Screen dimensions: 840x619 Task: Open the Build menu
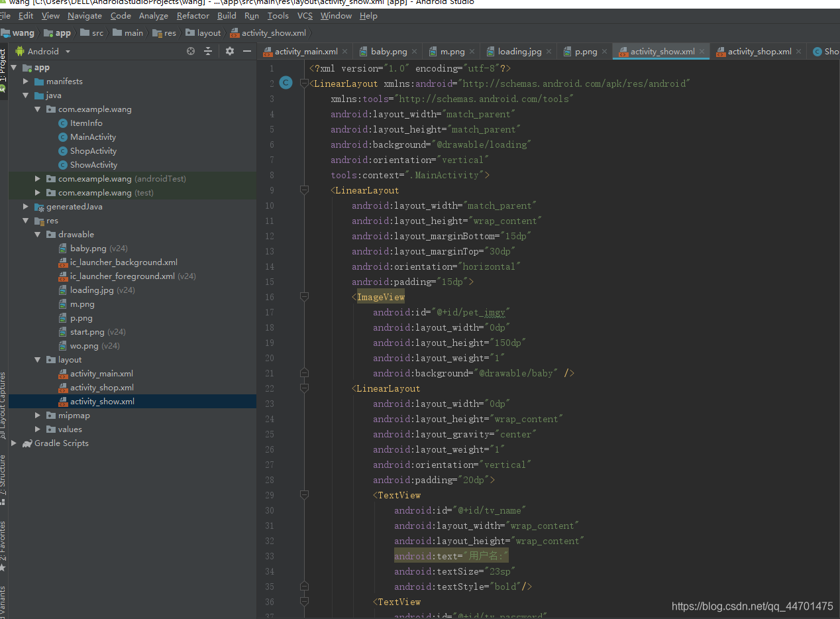tap(227, 16)
